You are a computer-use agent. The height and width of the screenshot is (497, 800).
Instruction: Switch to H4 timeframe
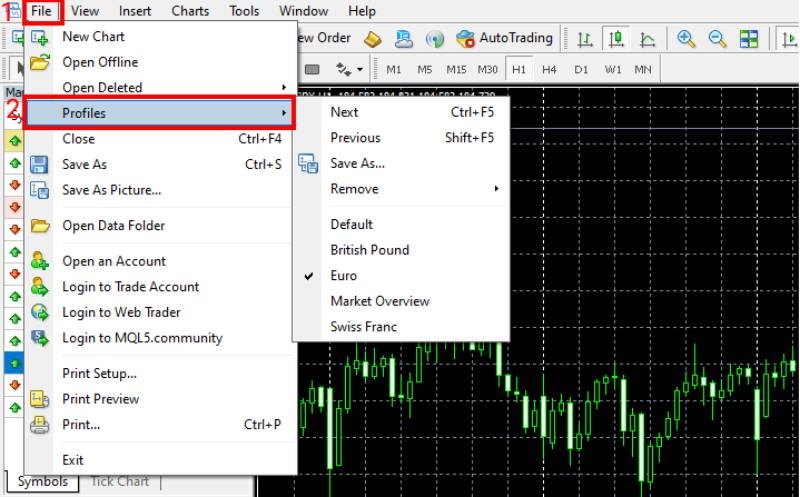pyautogui.click(x=549, y=69)
